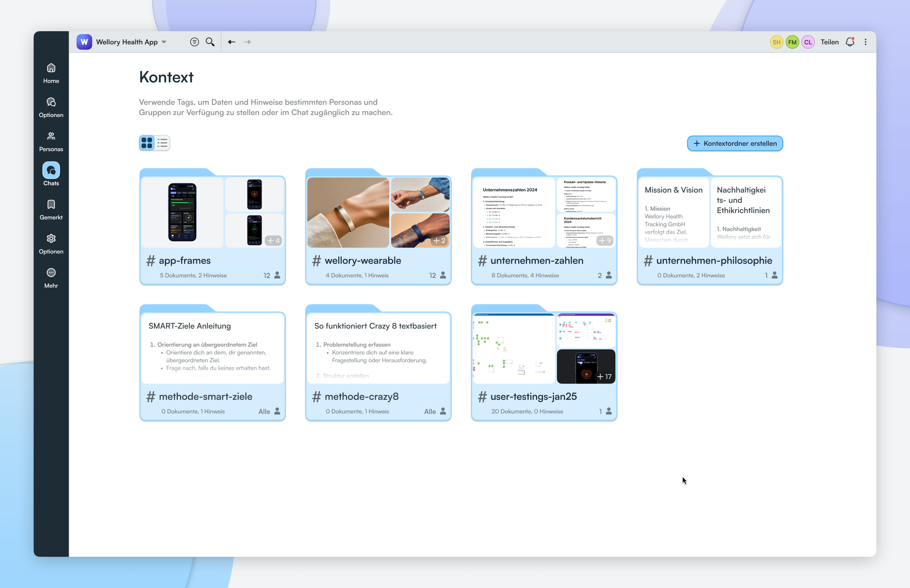Click the green FM user avatar

pos(792,42)
